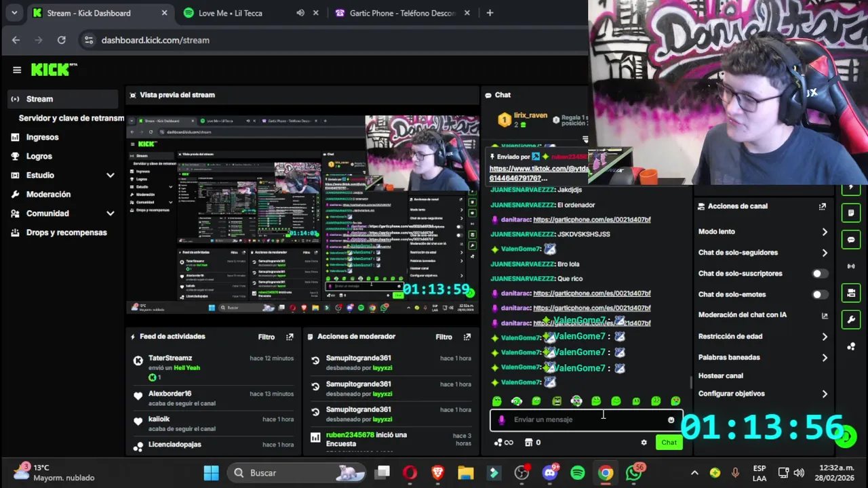Open Servidor y clave de retransmisión
Screen dimensions: 868x488
pos(71,118)
